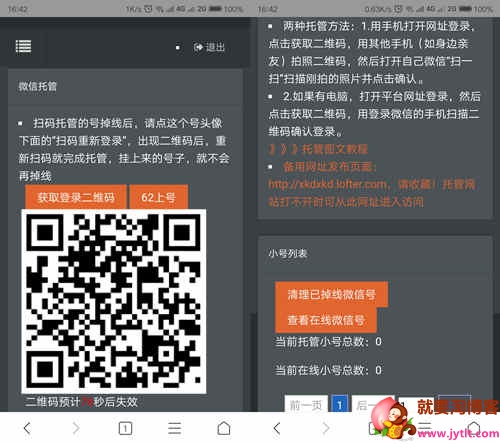Click 获取登录二维码 button
The height and width of the screenshot is (444, 500).
pos(76,197)
